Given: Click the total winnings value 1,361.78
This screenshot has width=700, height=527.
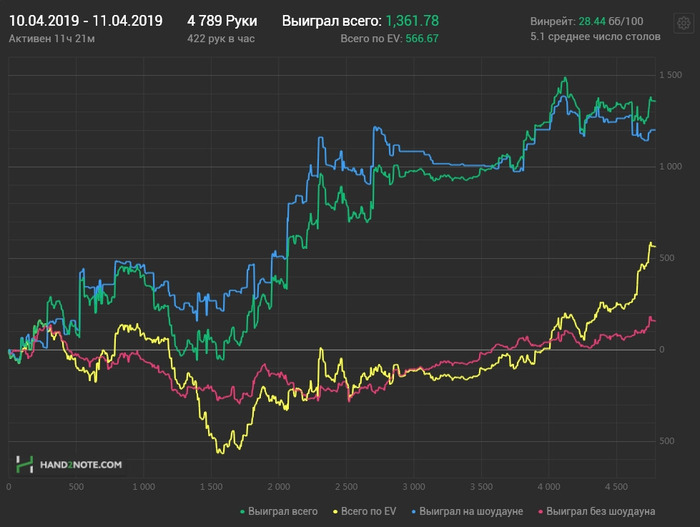Looking at the screenshot, I should pyautogui.click(x=412, y=21).
